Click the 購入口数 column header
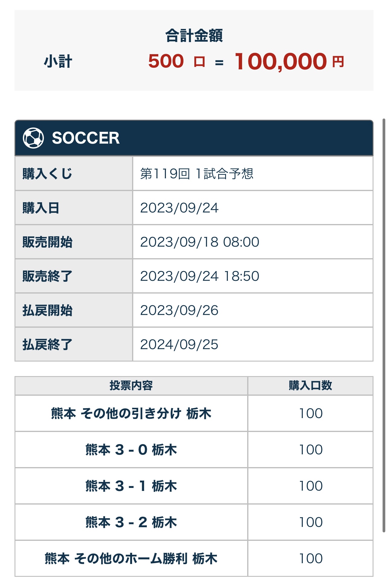This screenshot has width=388, height=588. pyautogui.click(x=310, y=386)
